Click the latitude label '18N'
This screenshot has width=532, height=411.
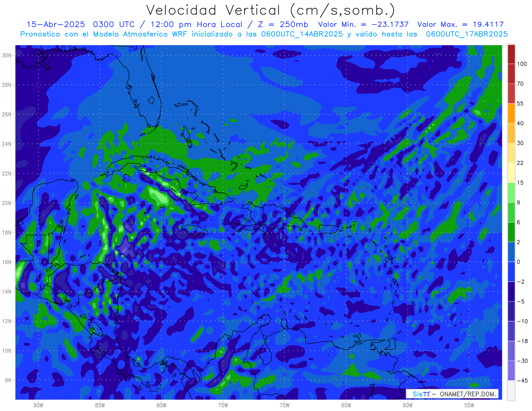tap(7, 232)
